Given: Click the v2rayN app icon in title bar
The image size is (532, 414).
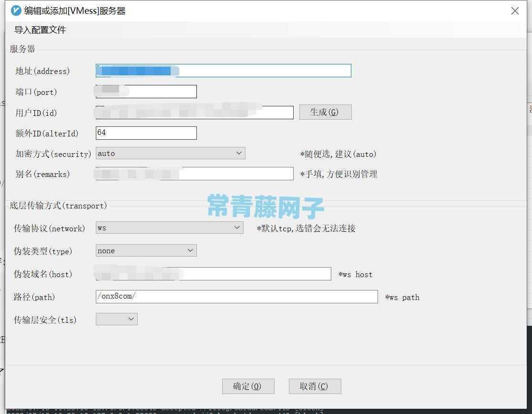Looking at the screenshot, I should click(x=16, y=11).
